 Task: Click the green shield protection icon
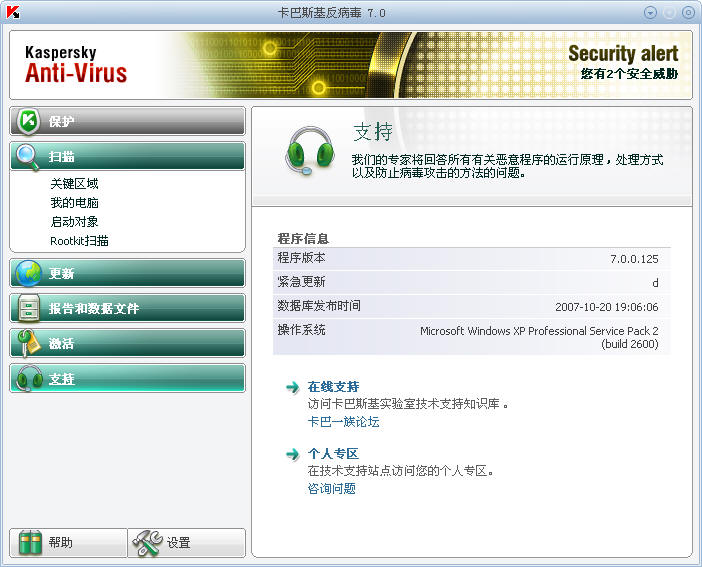coord(28,121)
